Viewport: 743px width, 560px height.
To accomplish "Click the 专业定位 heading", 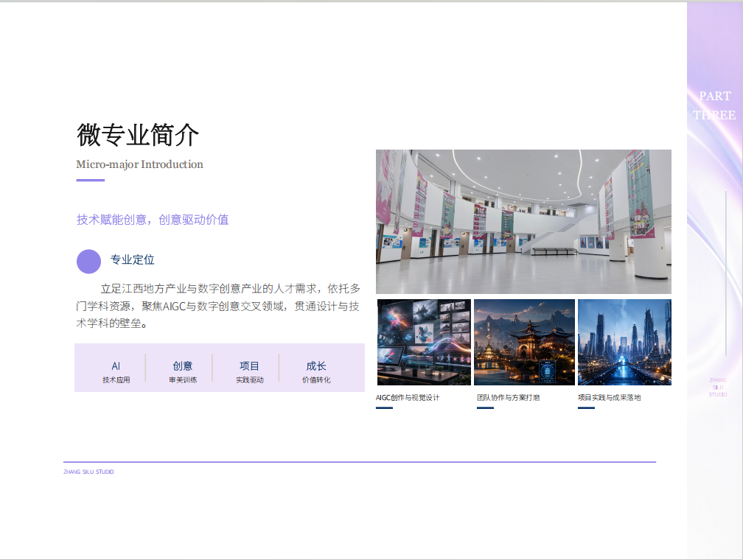I will [x=132, y=259].
